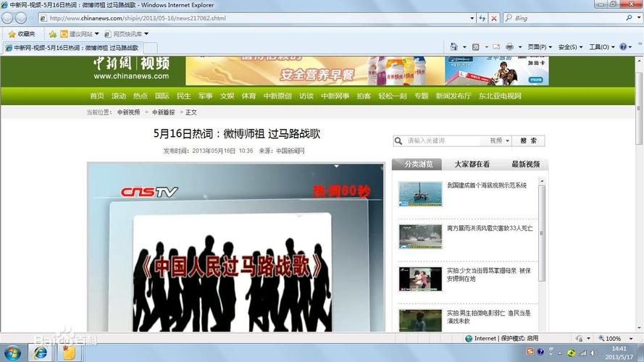This screenshot has width=644, height=362.
Task: Show hidden tray icons arrow
Action: click(560, 353)
